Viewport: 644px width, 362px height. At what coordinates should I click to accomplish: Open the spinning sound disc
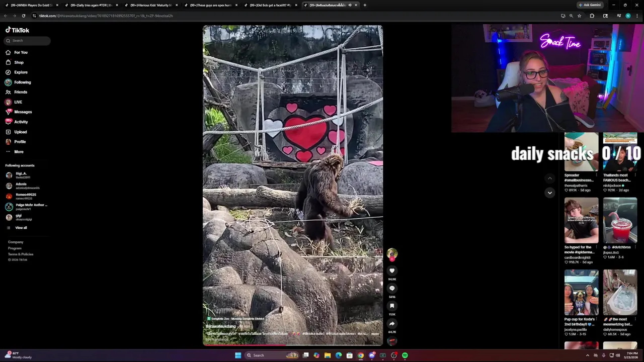pos(392,341)
